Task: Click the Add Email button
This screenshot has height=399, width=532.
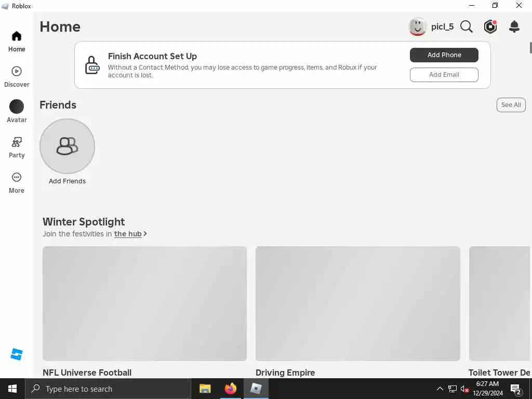Action: [x=444, y=75]
